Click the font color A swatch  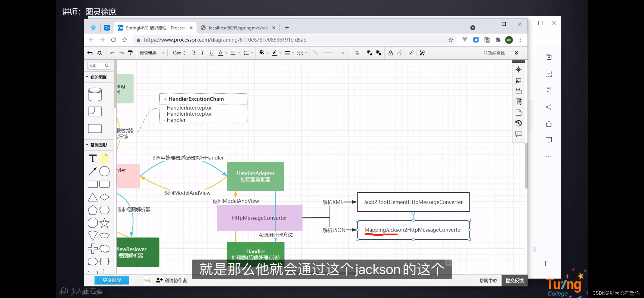(221, 53)
